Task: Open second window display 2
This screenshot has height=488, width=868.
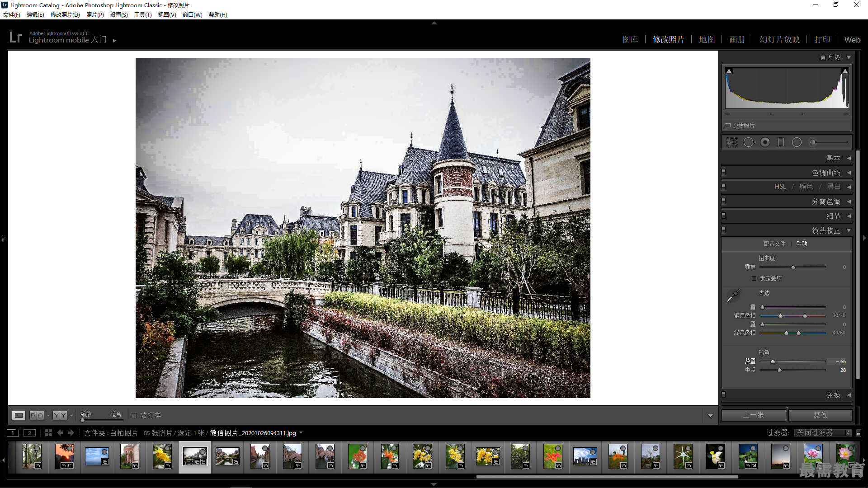Action: click(29, 433)
